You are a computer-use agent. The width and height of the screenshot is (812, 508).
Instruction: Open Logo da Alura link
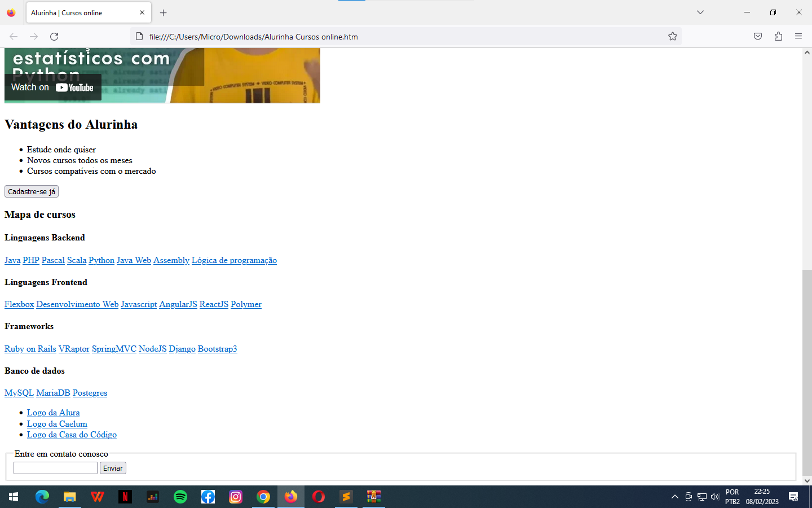54,413
